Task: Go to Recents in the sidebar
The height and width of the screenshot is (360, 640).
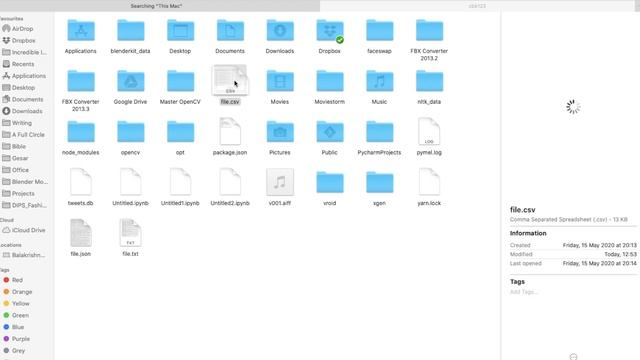Action: (x=18, y=64)
